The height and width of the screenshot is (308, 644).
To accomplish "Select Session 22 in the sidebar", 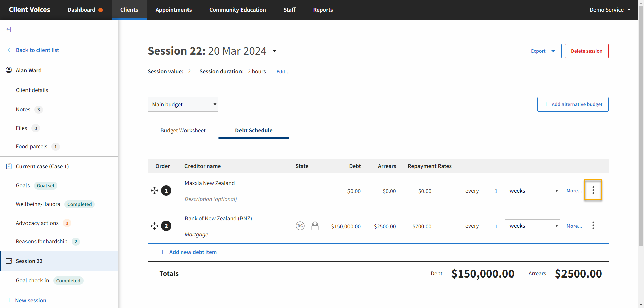I will (59, 261).
